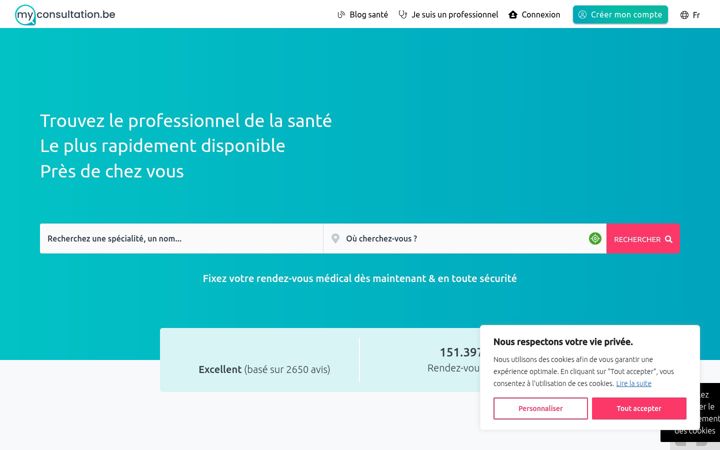Screen dimensions: 720x450
Task: Click the Trouvez le professionnel de la santé headline
Action: [186, 121]
